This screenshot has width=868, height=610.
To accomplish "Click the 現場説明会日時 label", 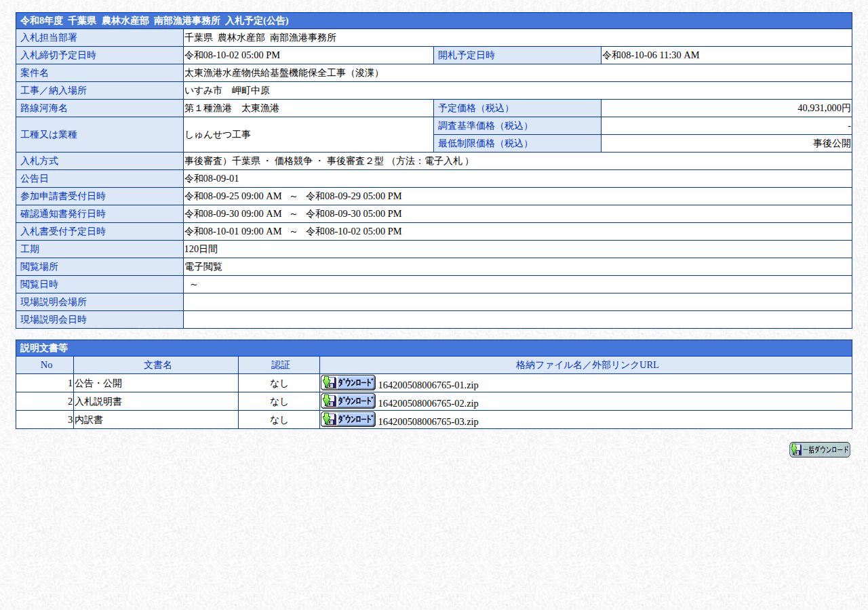I will coord(100,319).
